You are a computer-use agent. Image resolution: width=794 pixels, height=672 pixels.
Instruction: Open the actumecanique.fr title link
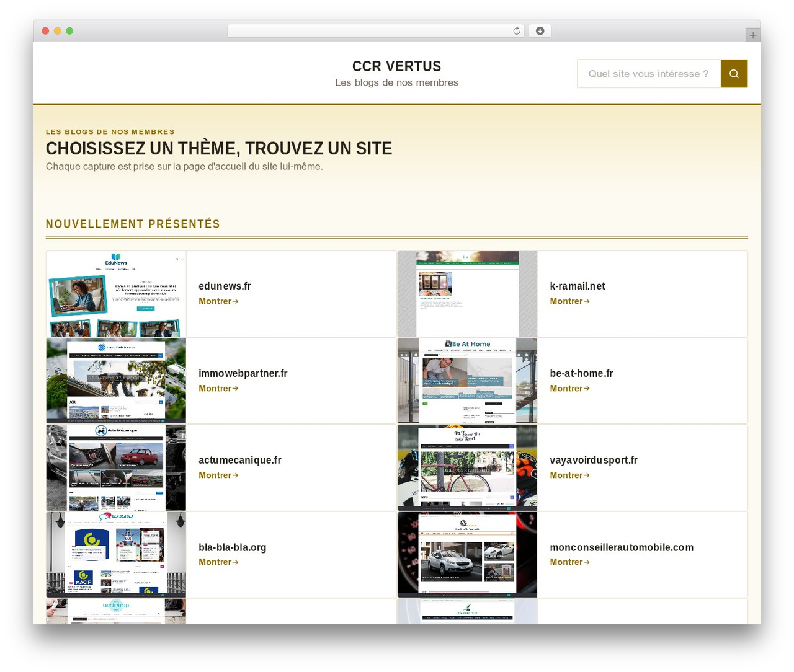click(x=240, y=460)
